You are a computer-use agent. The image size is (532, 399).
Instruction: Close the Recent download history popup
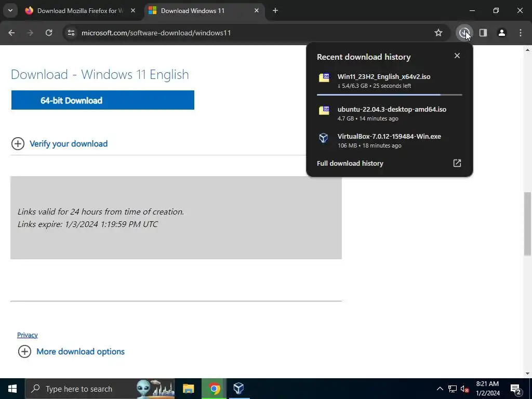(x=457, y=56)
